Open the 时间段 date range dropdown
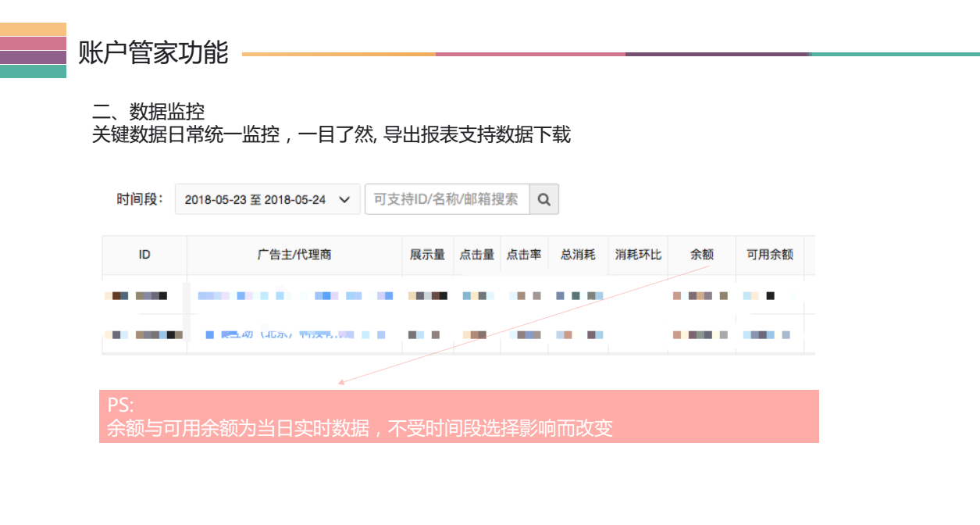The image size is (980, 525). [265, 199]
